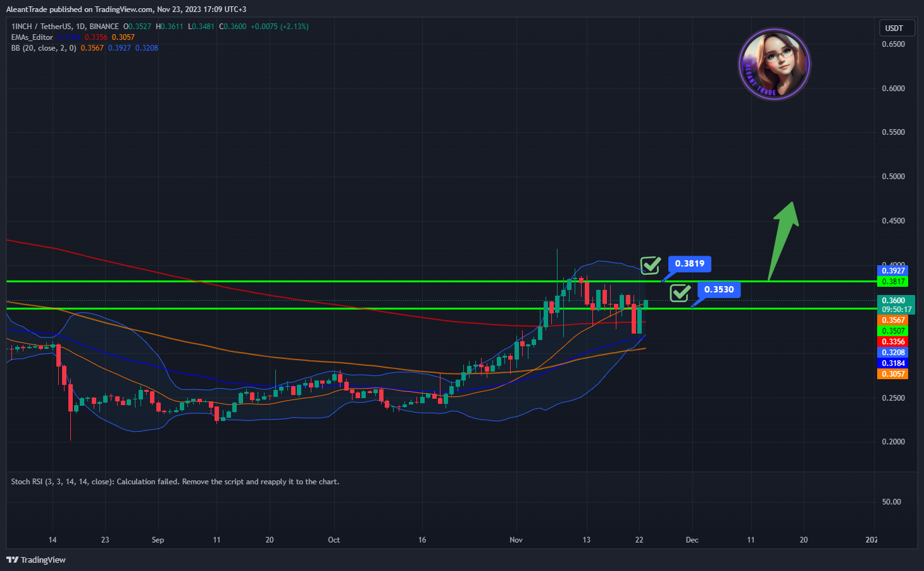Viewport: 924px width, 571px height.
Task: Click the change value +0.0075 (+2.13%)
Action: [x=280, y=27]
